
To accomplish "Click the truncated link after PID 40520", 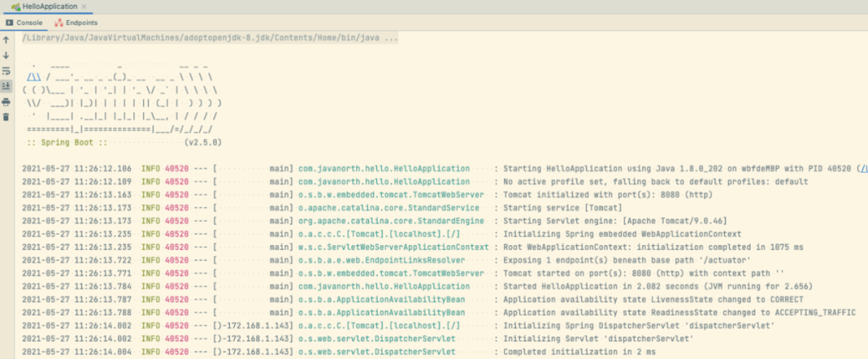I will (x=863, y=168).
